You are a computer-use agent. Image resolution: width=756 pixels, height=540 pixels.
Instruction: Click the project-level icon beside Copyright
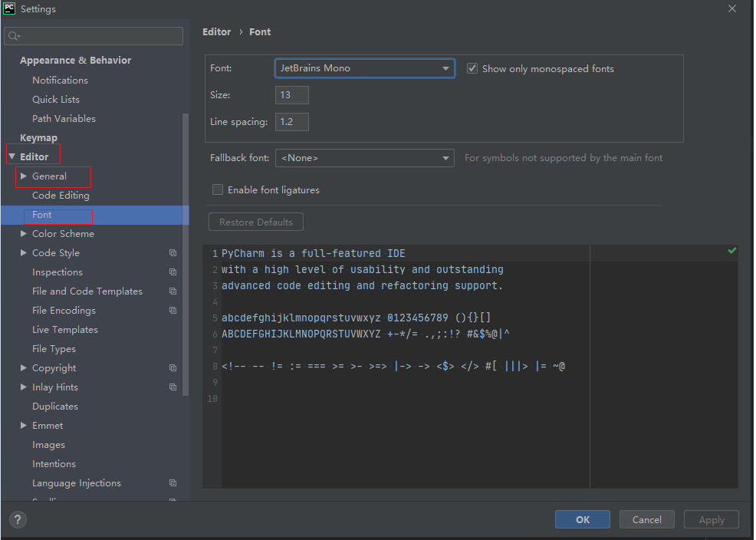[173, 368]
